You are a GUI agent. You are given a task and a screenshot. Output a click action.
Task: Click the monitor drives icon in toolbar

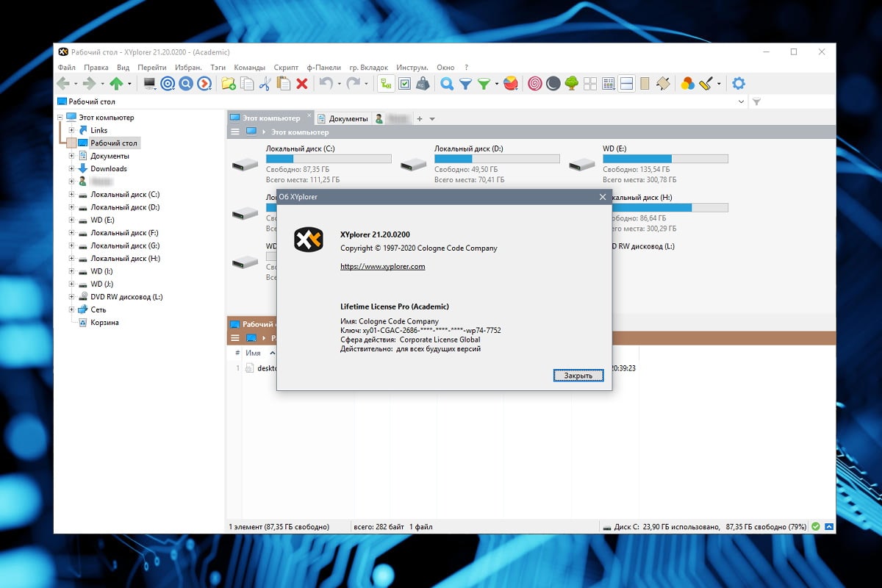149,84
